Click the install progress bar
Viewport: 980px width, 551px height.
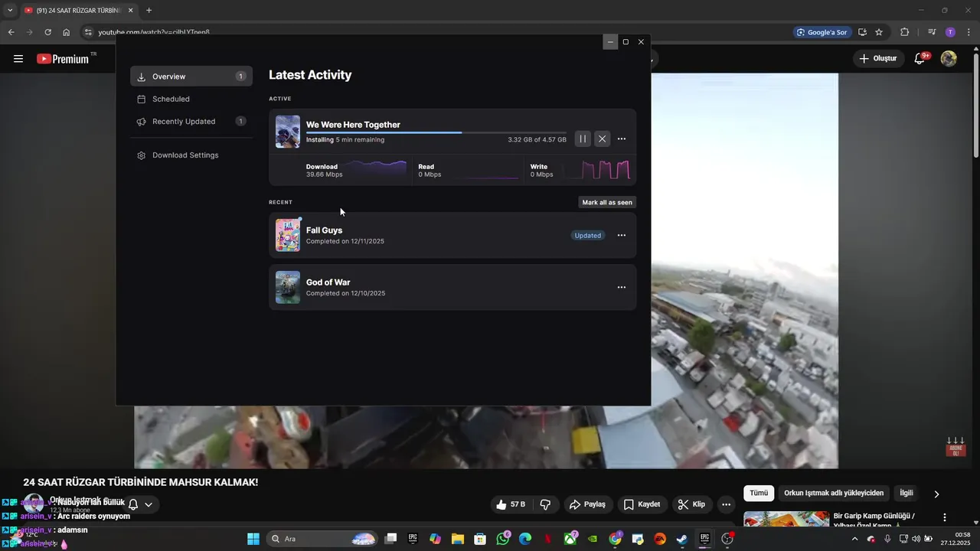(436, 132)
